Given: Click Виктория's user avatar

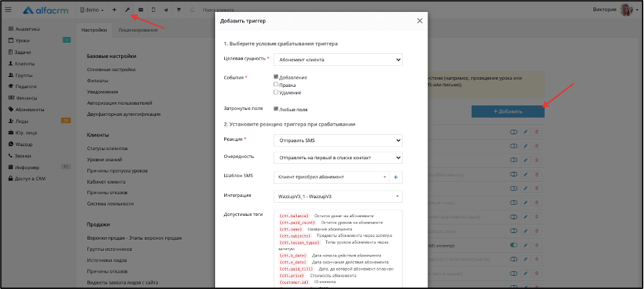Looking at the screenshot, I should pos(626,10).
